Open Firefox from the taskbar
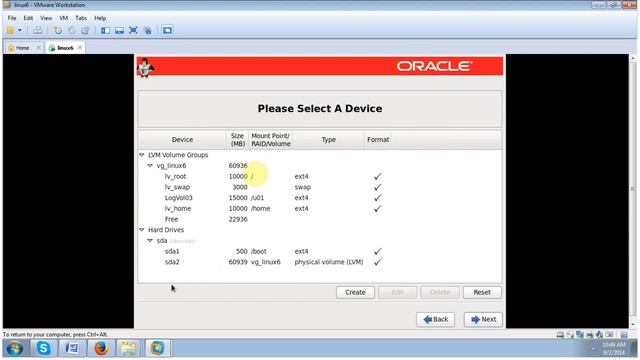Image resolution: width=640 pixels, height=360 pixels. point(101,349)
